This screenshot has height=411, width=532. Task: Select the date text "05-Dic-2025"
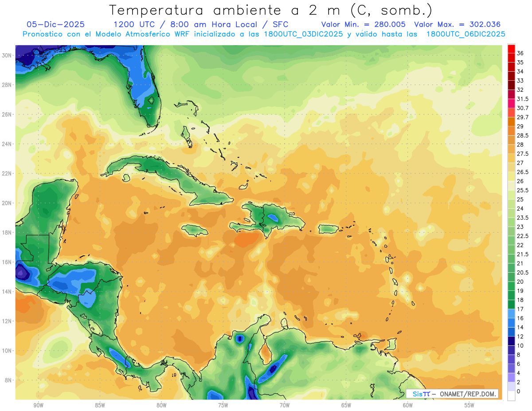(x=55, y=24)
